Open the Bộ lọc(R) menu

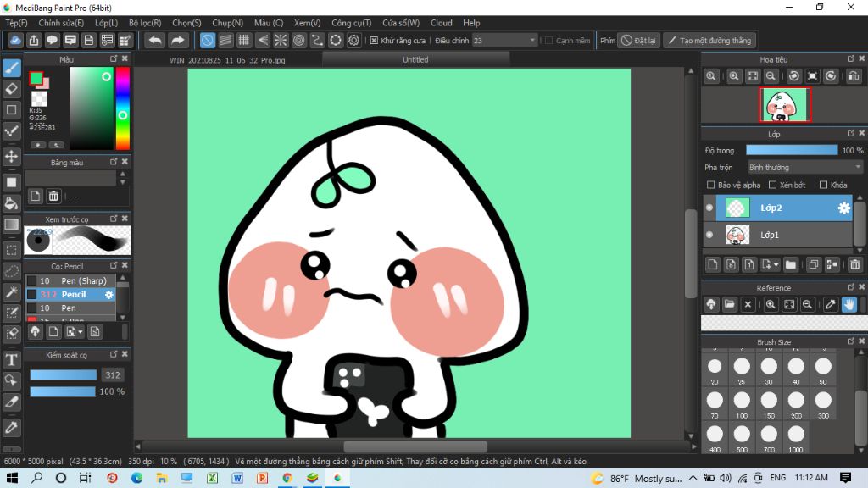(x=145, y=23)
